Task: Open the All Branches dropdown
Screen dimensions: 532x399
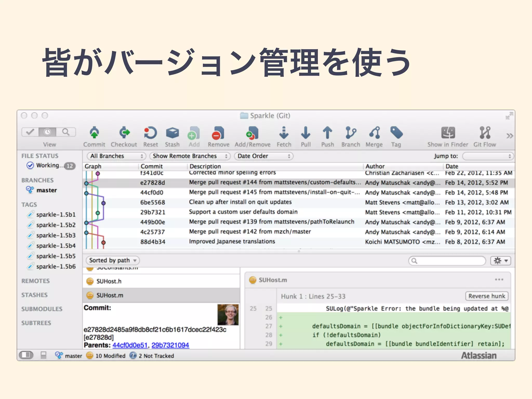Action: [x=116, y=156]
